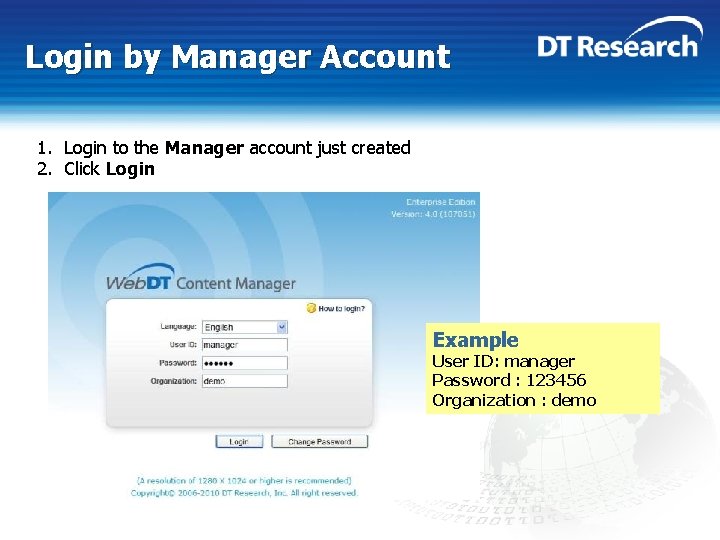Click the How to login help icon
Image resolution: width=720 pixels, height=540 pixels.
[x=311, y=308]
